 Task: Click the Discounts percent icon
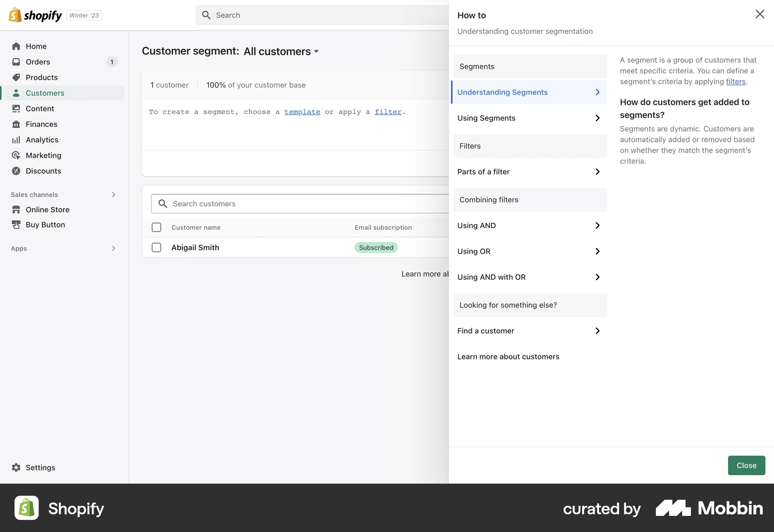click(x=16, y=171)
